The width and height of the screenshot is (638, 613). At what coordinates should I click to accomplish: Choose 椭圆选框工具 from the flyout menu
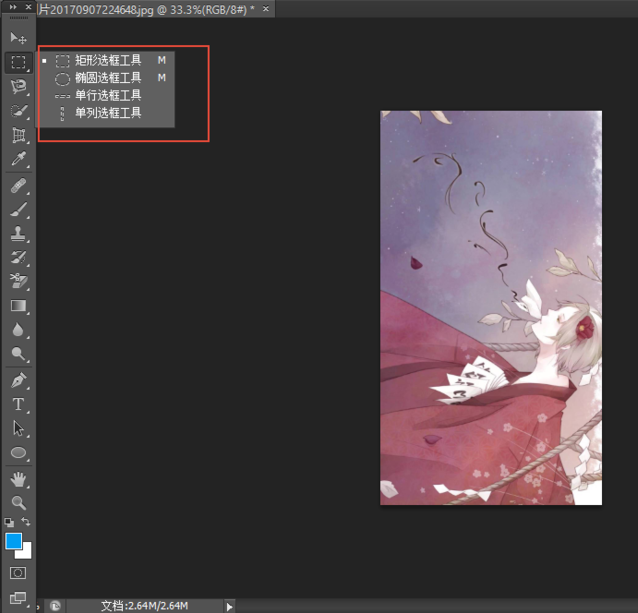pyautogui.click(x=107, y=78)
